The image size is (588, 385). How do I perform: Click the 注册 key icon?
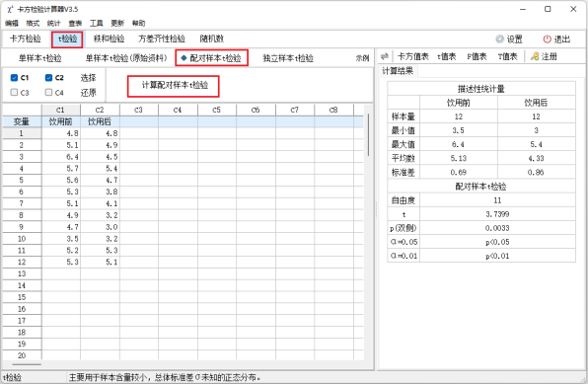point(535,56)
